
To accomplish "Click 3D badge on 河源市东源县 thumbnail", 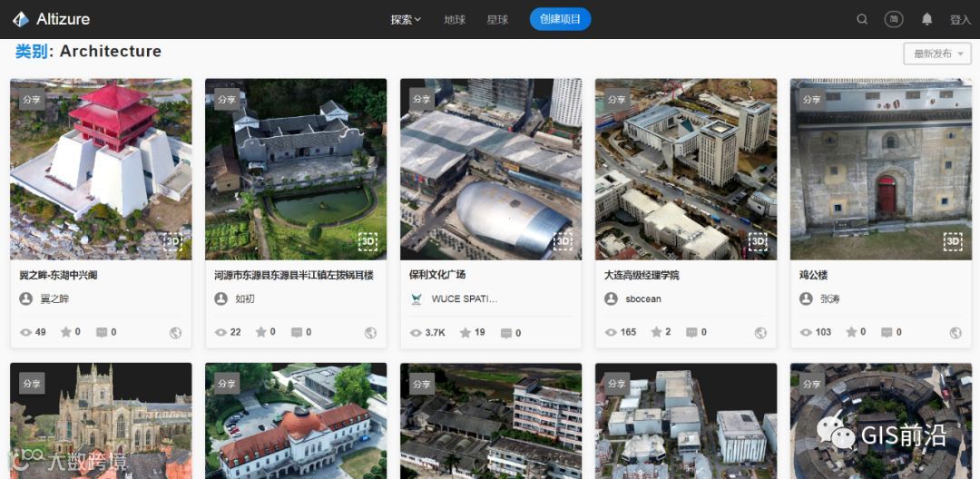I will pyautogui.click(x=367, y=241).
